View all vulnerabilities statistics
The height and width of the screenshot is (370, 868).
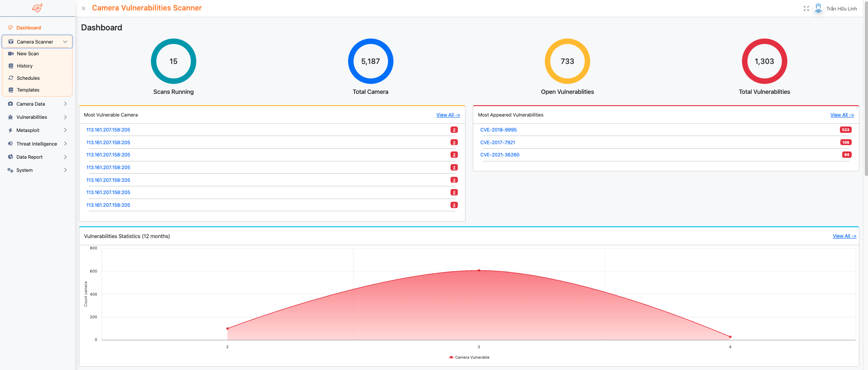[x=844, y=236]
